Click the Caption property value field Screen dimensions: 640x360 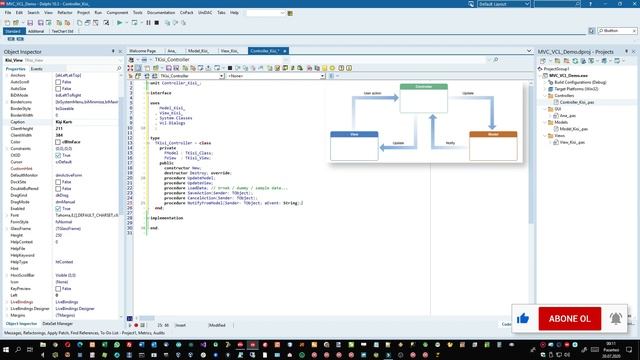[x=87, y=122]
